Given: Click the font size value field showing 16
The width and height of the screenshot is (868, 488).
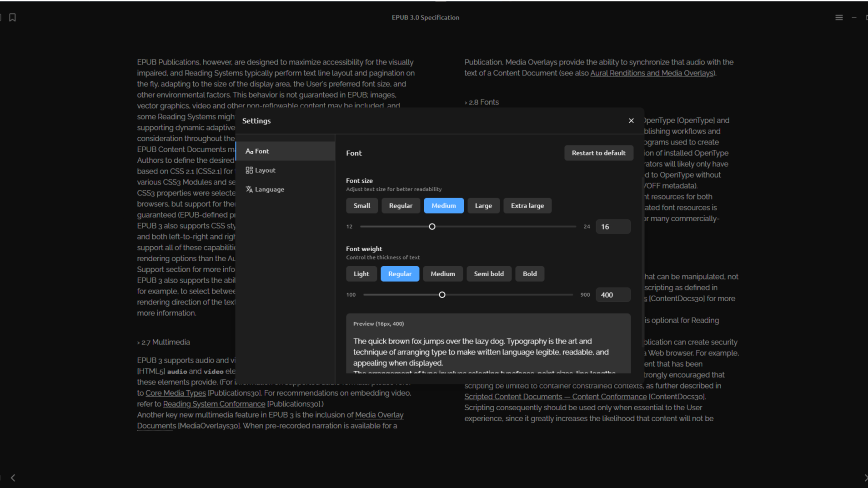Looking at the screenshot, I should click(613, 226).
